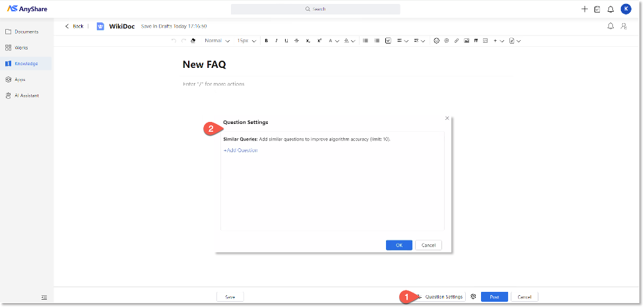The image size is (644, 307).
Task: Open the Normal paragraph style dropdown
Action: 217,41
